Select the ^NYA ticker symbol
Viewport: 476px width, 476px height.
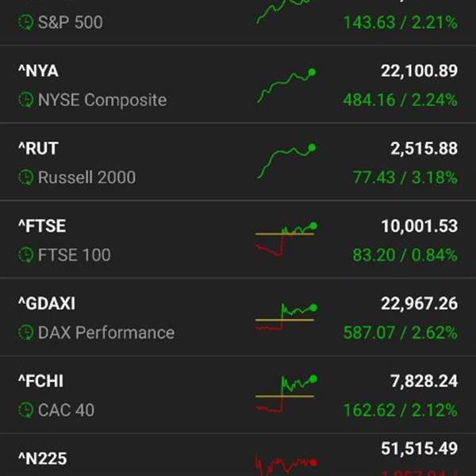click(38, 71)
